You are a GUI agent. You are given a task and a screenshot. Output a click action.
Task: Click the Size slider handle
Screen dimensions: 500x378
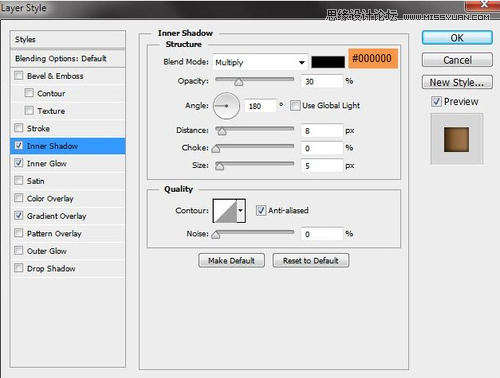pos(219,166)
